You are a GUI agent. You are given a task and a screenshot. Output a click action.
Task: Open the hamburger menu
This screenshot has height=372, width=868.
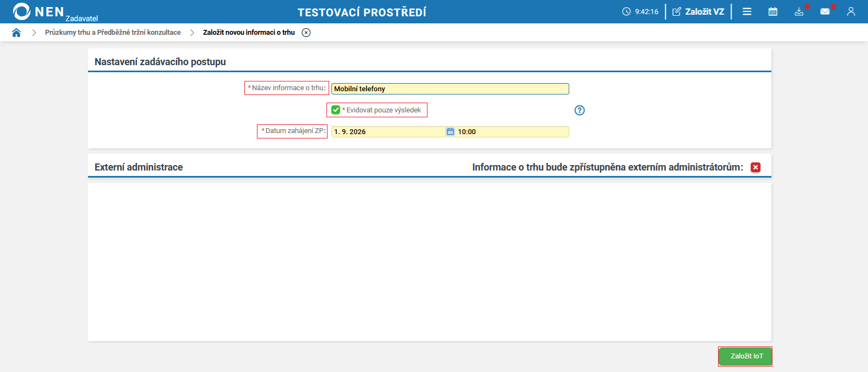pos(747,11)
